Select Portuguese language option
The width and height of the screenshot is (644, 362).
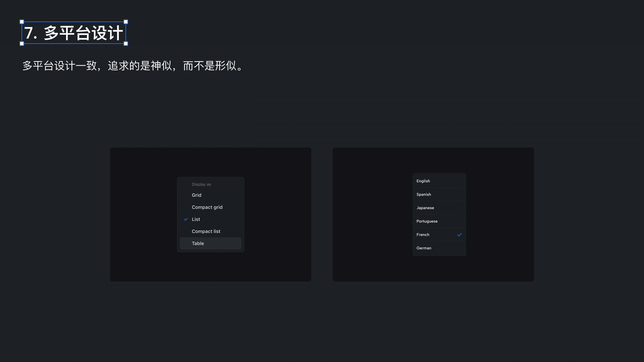tap(427, 221)
